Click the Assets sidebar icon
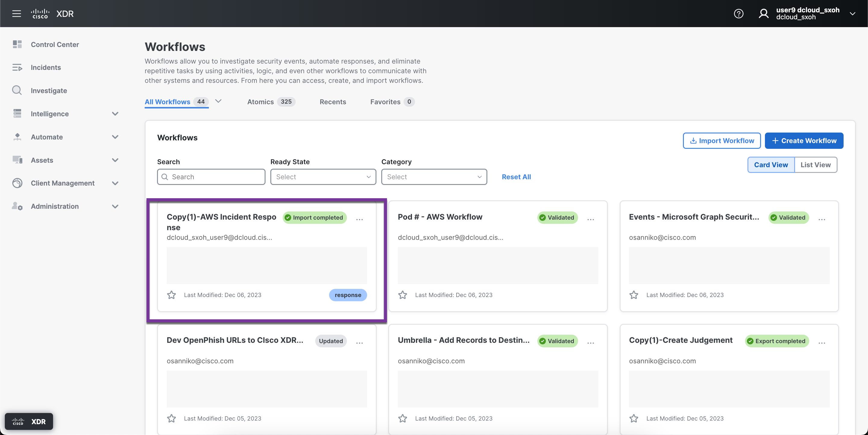 tap(17, 160)
